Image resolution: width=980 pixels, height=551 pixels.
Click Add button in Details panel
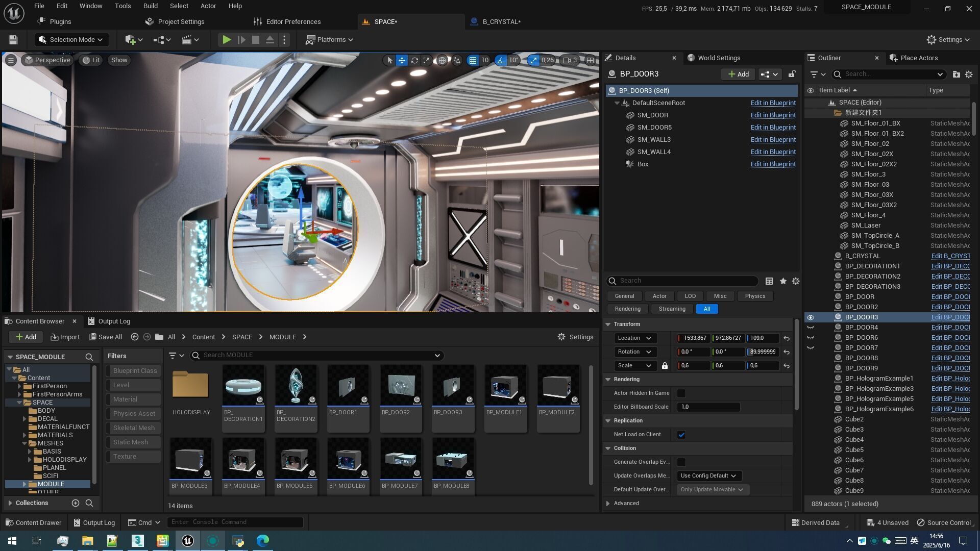738,74
